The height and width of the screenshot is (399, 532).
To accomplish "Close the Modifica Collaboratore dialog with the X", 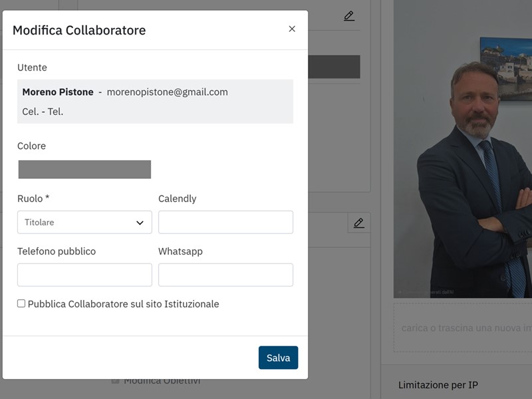I will click(x=292, y=29).
